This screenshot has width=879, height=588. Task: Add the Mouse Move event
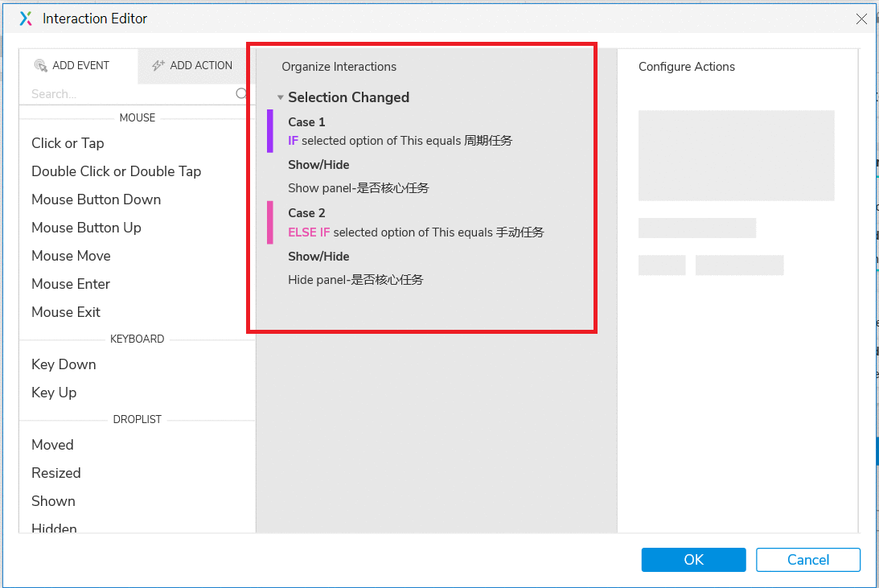point(72,256)
